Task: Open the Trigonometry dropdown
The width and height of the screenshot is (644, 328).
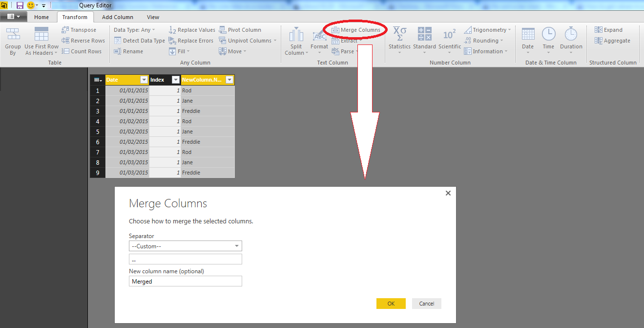Action: tap(487, 30)
